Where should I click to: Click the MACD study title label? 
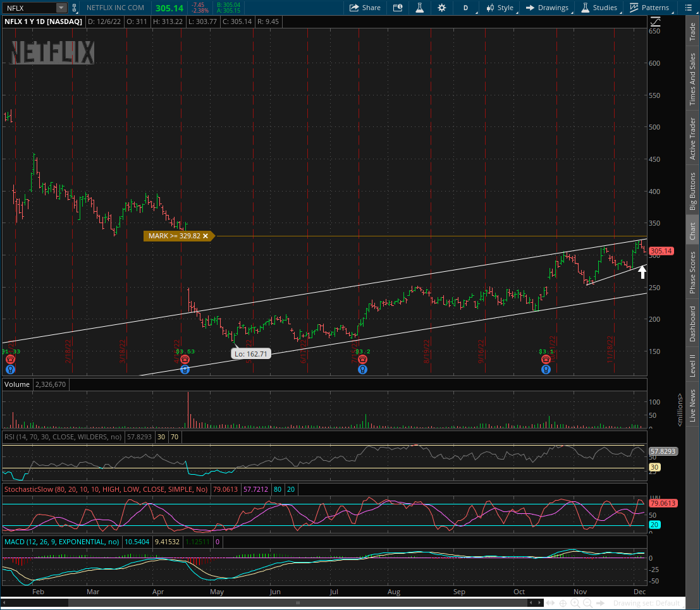(61, 542)
